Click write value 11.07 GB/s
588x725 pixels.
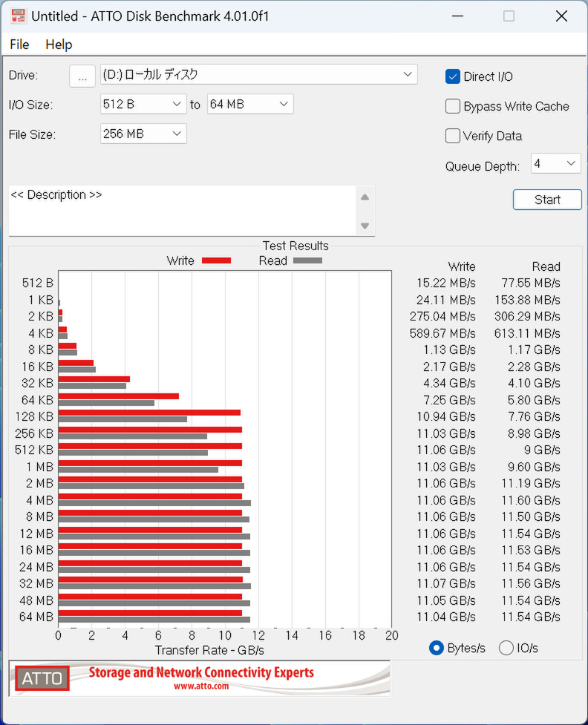coord(446,583)
